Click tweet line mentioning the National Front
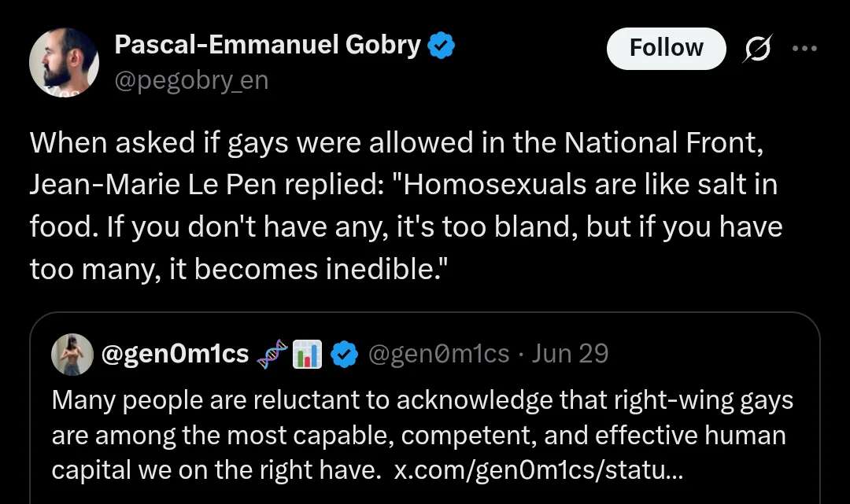 click(396, 143)
